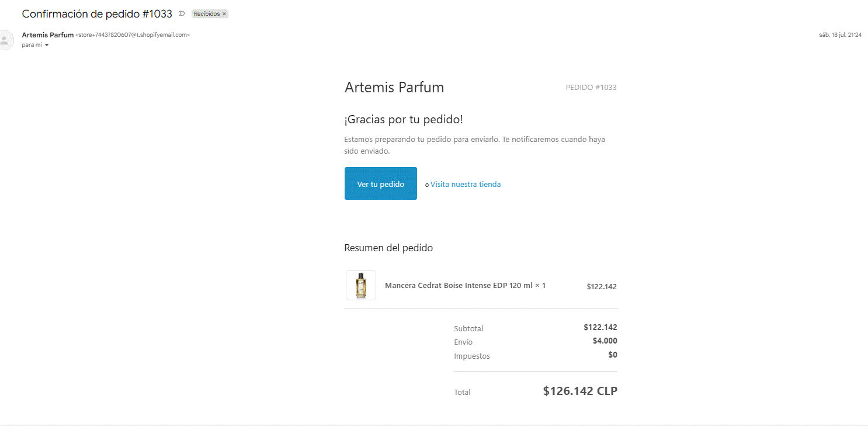This screenshot has width=868, height=430.
Task: Click the store shopifyemail.com sender address
Action: tap(133, 35)
